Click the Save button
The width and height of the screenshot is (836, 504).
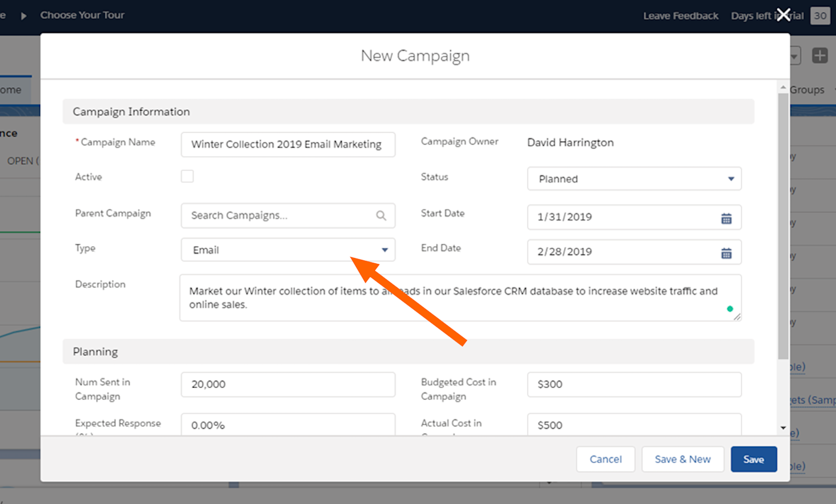coord(754,459)
